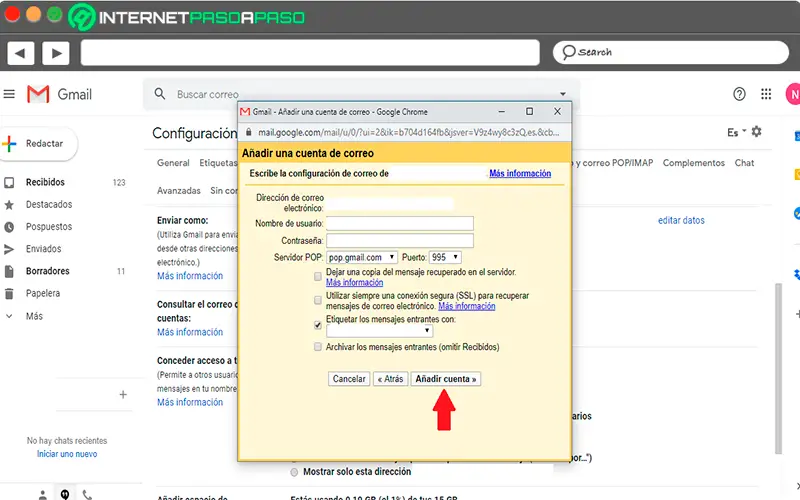Open the Avanzadas settings tab

(x=179, y=190)
